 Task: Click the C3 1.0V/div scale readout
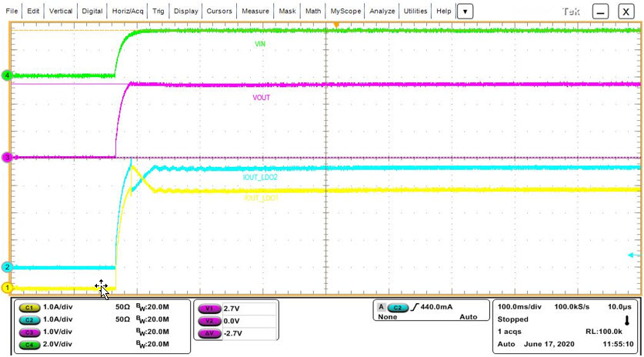pos(58,332)
